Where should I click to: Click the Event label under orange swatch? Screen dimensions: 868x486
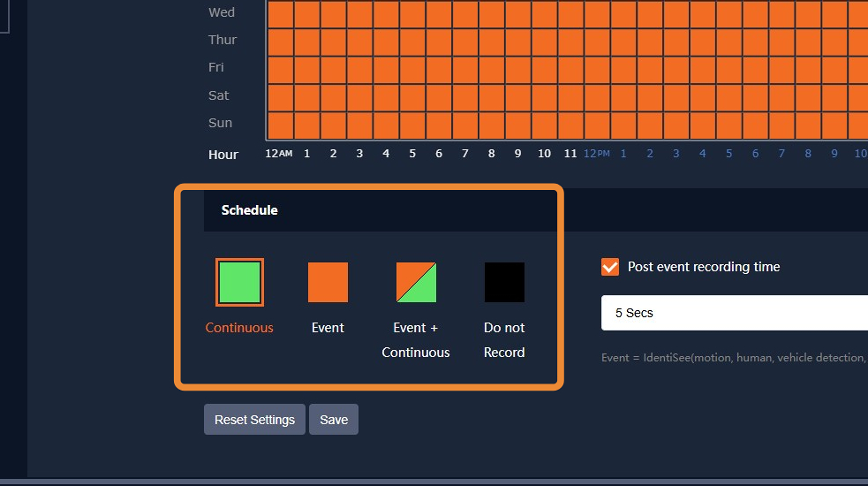coord(328,328)
